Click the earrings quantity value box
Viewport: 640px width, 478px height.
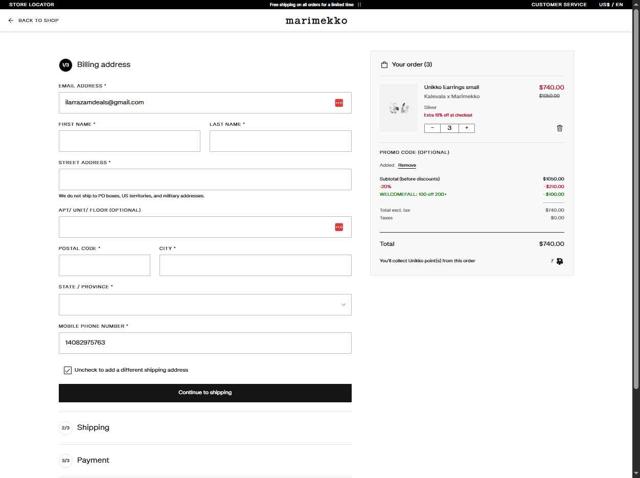pos(449,128)
